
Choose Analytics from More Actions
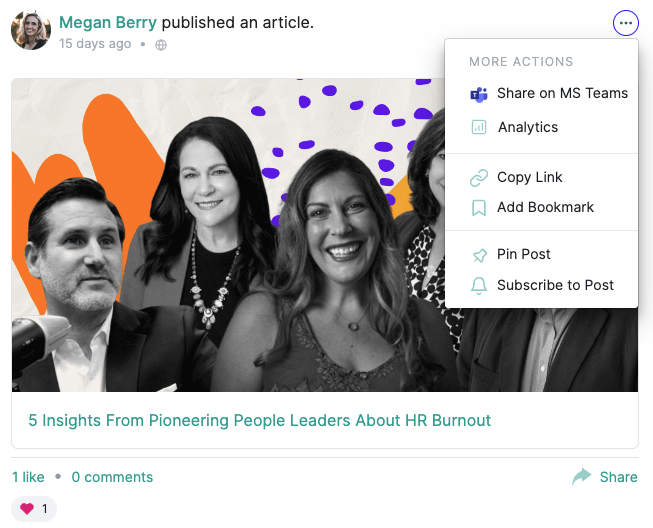pyautogui.click(x=528, y=127)
